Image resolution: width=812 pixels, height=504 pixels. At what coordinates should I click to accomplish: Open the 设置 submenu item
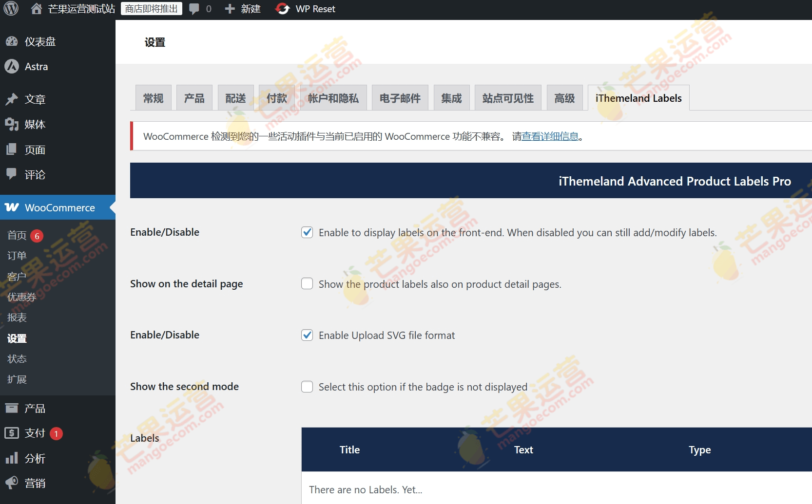[x=17, y=338]
